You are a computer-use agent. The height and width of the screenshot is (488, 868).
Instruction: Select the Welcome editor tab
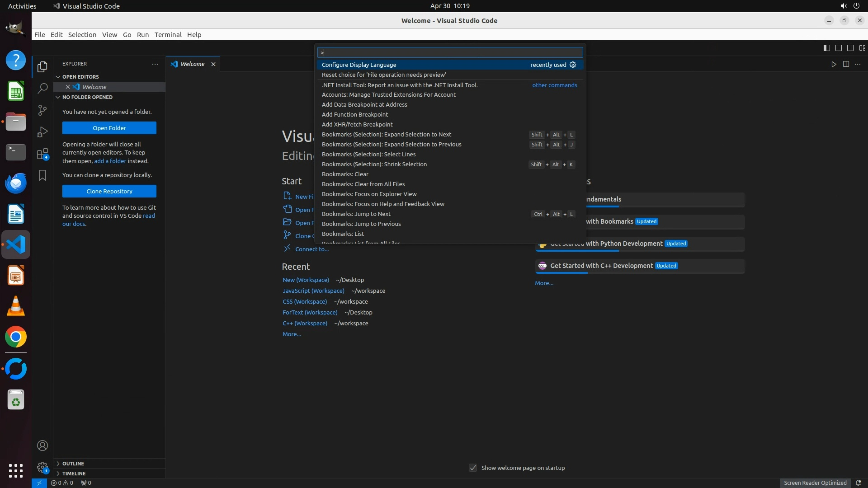192,64
